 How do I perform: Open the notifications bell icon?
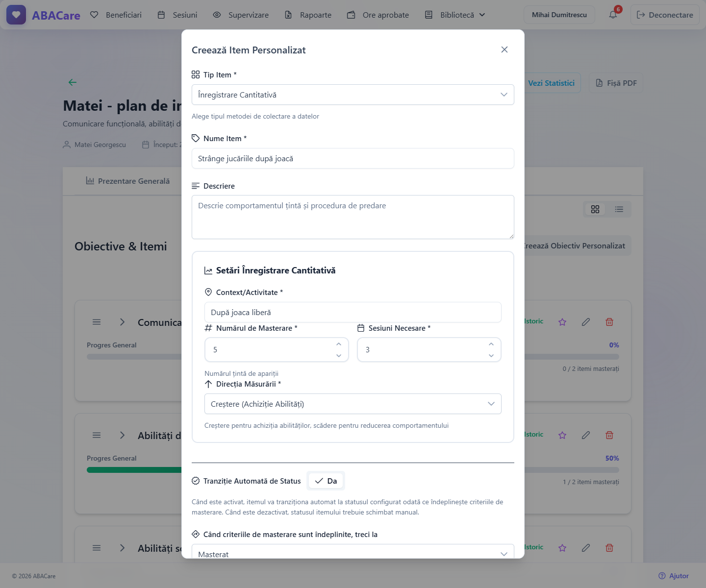613,15
